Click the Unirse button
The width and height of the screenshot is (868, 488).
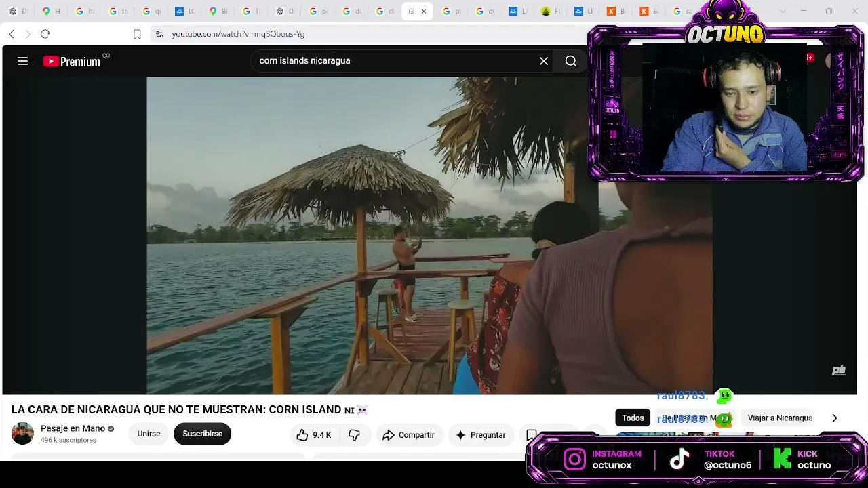(x=149, y=434)
